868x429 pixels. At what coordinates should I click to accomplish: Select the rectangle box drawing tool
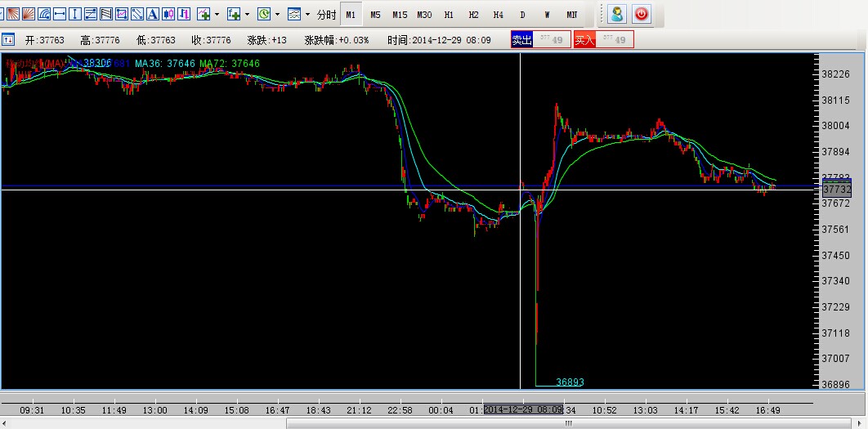[x=122, y=14]
